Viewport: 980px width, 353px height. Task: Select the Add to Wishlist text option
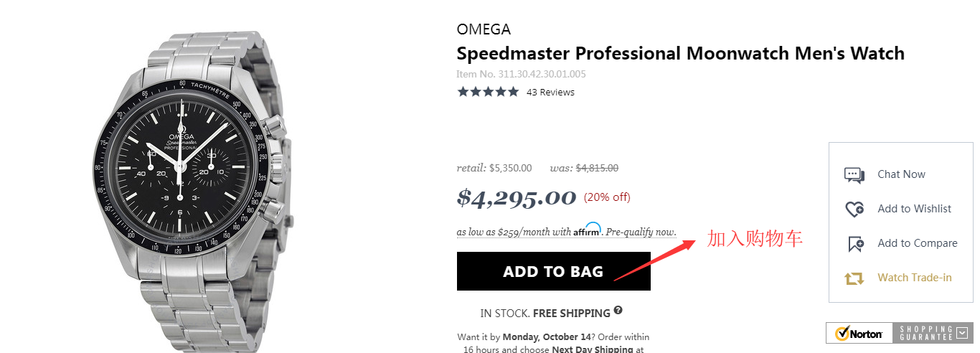pyautogui.click(x=914, y=209)
